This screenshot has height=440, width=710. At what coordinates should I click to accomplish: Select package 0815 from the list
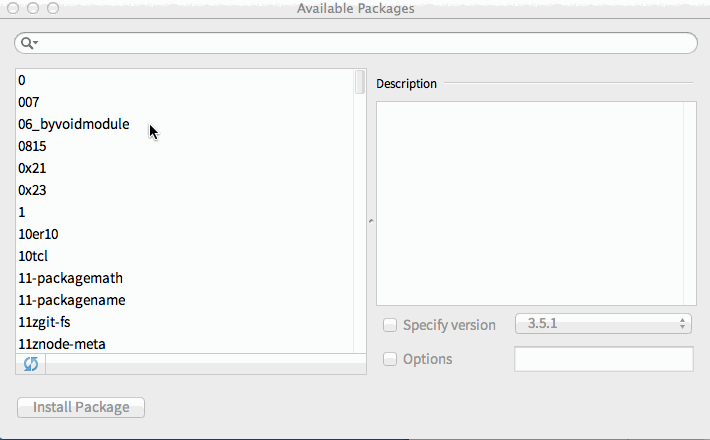click(32, 146)
